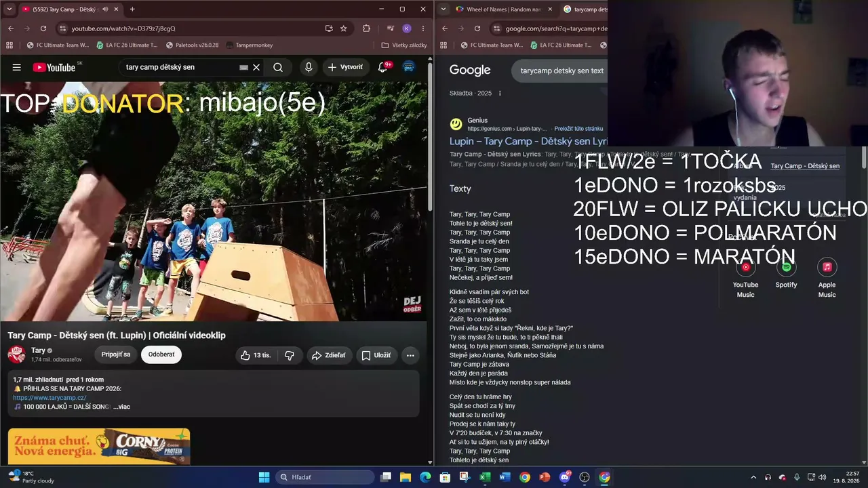Mute the YouTube tab audio icon

(104, 9)
